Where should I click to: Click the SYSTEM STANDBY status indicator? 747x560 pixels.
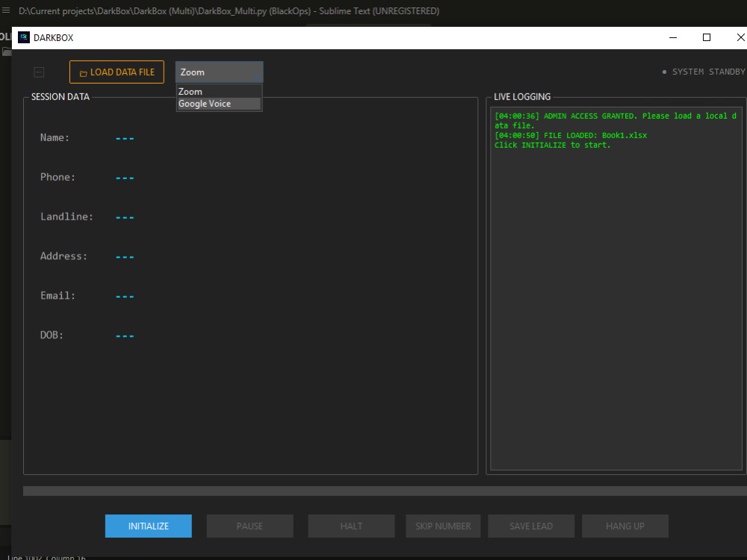click(x=704, y=72)
